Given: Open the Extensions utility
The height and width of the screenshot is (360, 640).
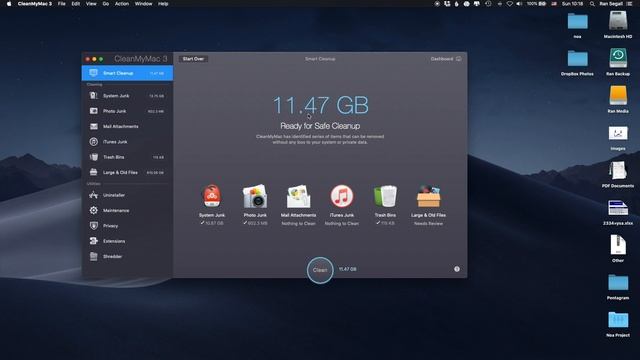Looking at the screenshot, I should coord(127,241).
